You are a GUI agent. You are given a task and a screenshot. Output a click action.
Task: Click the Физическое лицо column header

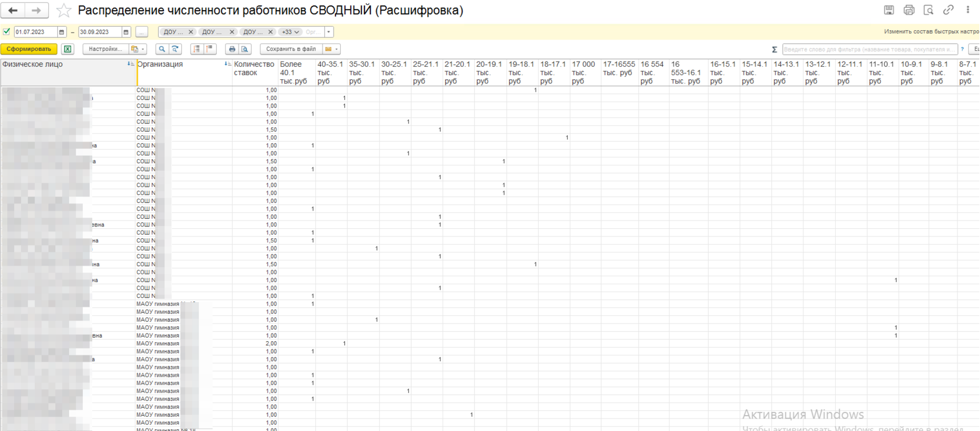[x=32, y=64]
